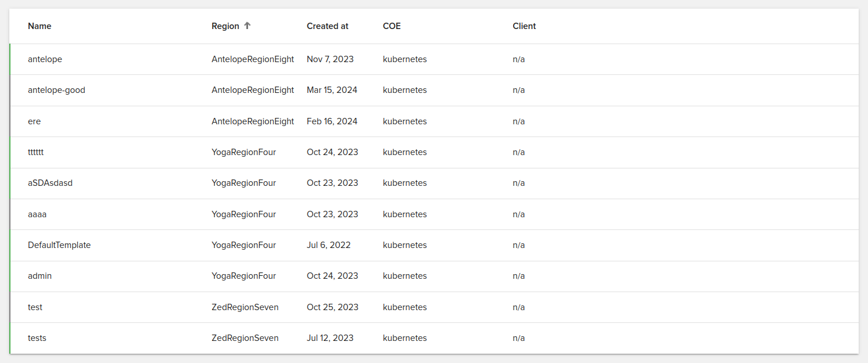Click kubernetes COE in the antelope row
This screenshot has width=868, height=363.
pyautogui.click(x=404, y=59)
